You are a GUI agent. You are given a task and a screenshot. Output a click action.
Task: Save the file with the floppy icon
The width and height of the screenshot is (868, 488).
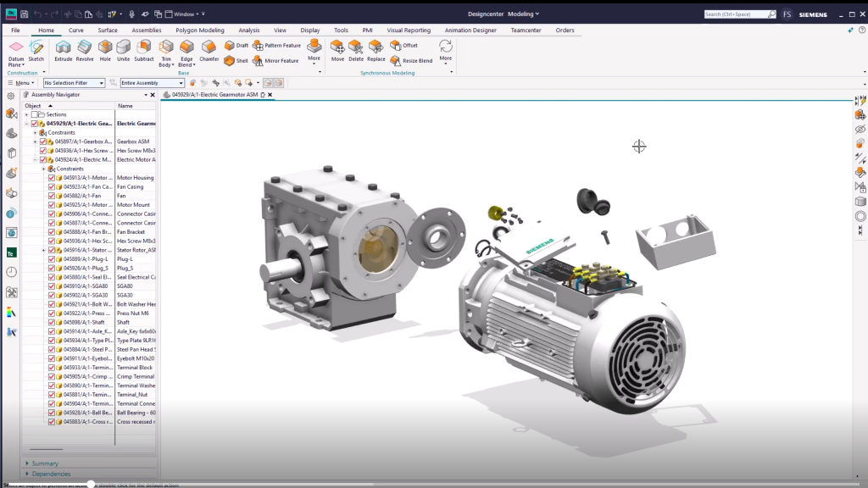click(x=25, y=14)
